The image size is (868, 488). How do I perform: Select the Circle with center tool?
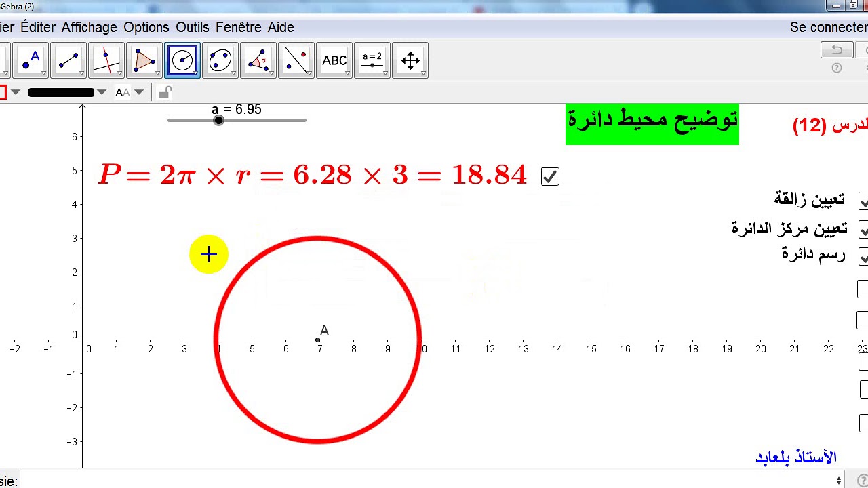click(x=182, y=60)
